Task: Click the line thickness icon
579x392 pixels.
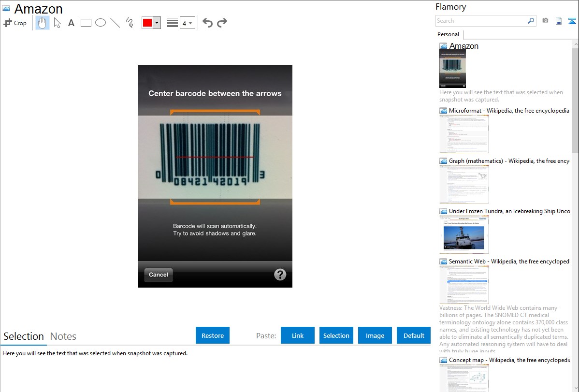Action: pyautogui.click(x=173, y=23)
